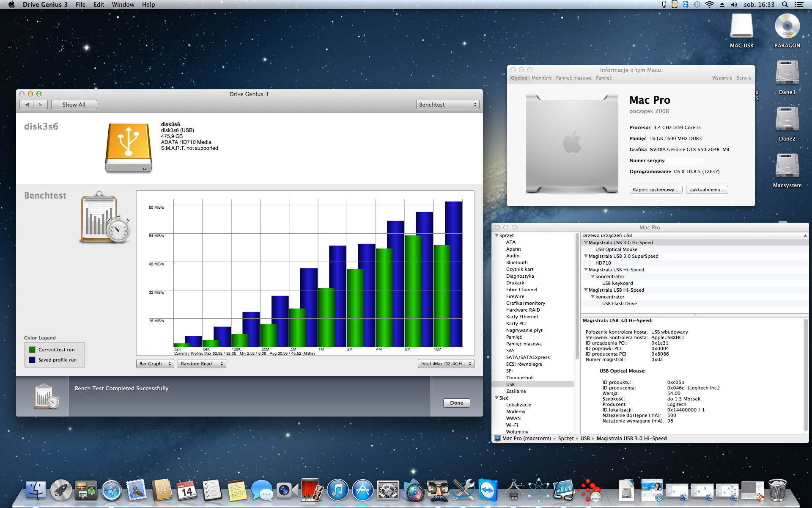Click the green Current test run swatch

coord(32,350)
